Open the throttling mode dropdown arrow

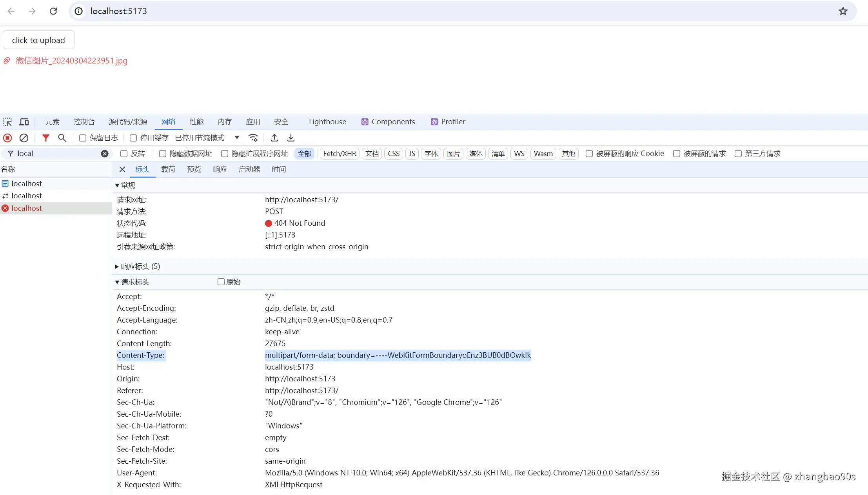237,138
